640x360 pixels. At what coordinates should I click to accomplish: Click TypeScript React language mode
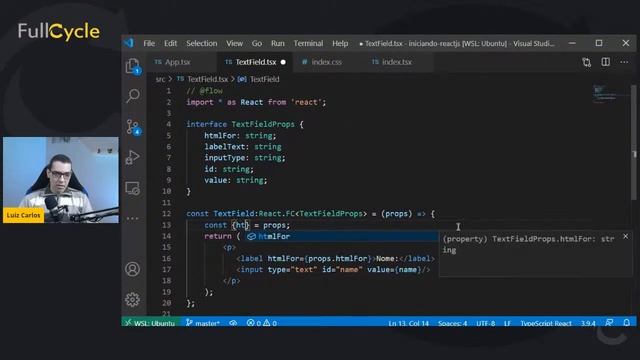pos(545,323)
